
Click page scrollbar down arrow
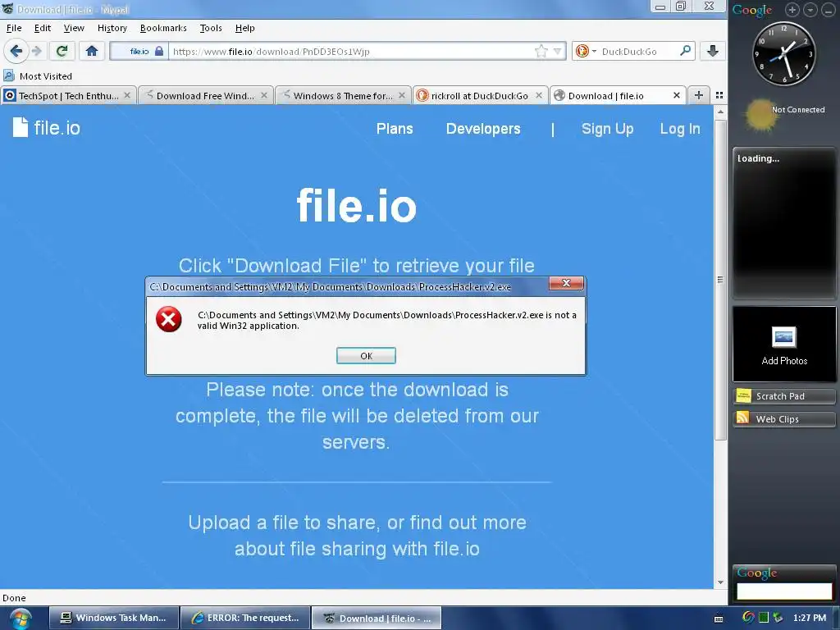pos(720,582)
